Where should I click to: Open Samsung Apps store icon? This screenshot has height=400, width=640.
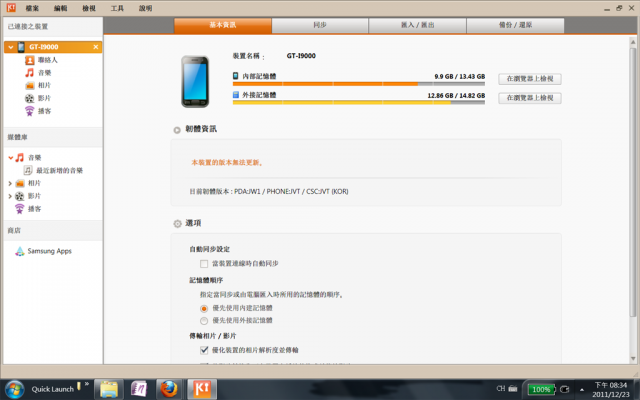(20, 251)
